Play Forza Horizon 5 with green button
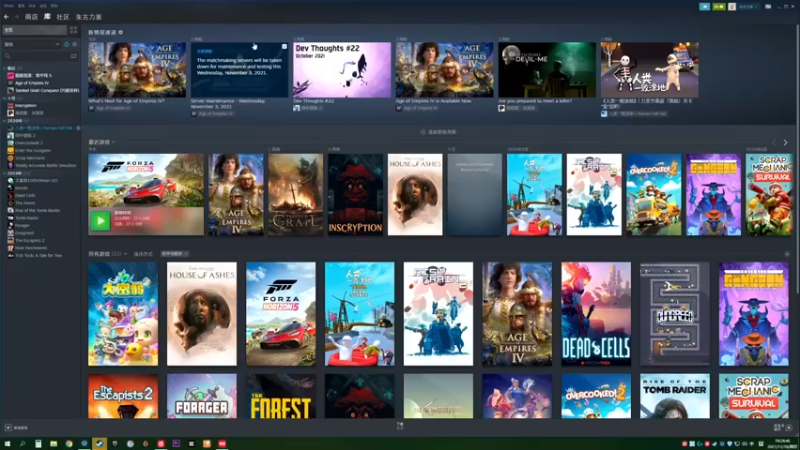 100,221
